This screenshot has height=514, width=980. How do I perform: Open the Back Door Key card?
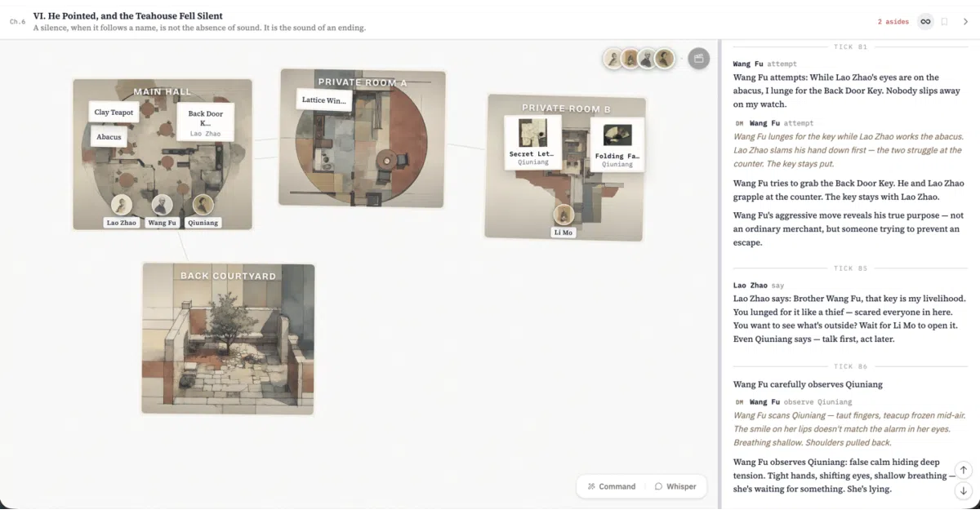click(206, 123)
